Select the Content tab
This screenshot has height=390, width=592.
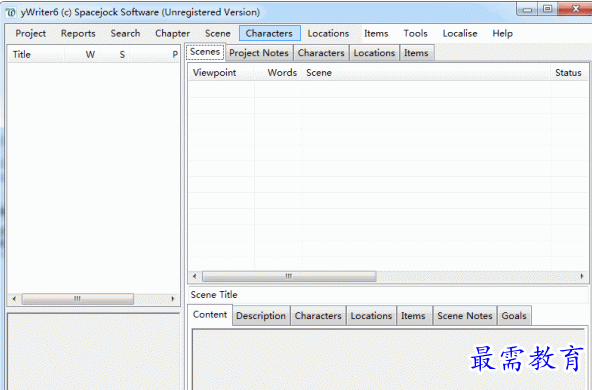click(210, 314)
